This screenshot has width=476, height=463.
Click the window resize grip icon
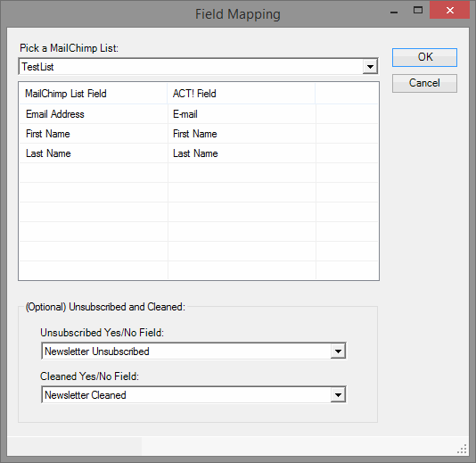coord(462,449)
